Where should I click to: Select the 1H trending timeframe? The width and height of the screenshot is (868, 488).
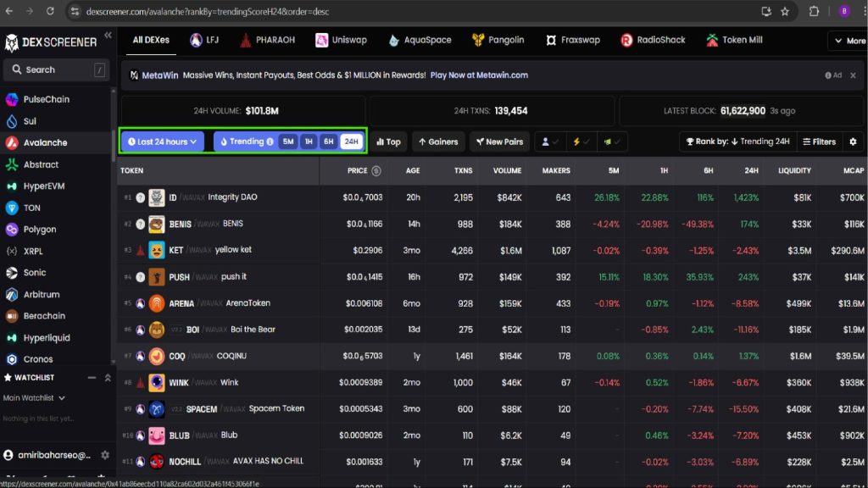[x=309, y=141]
